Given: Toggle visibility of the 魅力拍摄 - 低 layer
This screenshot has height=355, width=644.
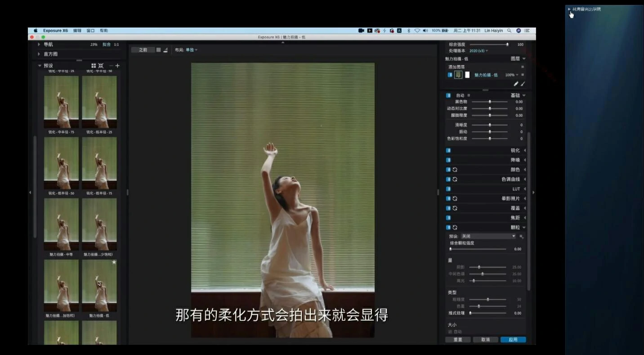Looking at the screenshot, I should pyautogui.click(x=450, y=75).
